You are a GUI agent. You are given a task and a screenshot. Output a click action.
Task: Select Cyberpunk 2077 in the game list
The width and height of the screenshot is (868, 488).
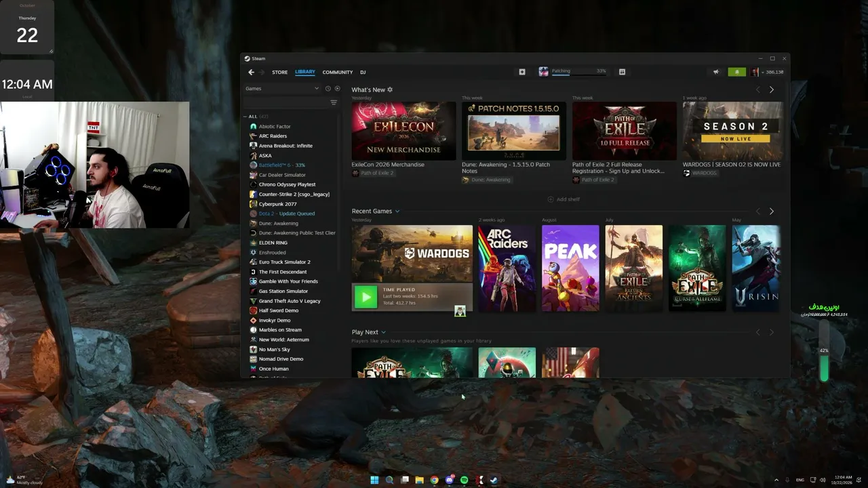coord(277,204)
